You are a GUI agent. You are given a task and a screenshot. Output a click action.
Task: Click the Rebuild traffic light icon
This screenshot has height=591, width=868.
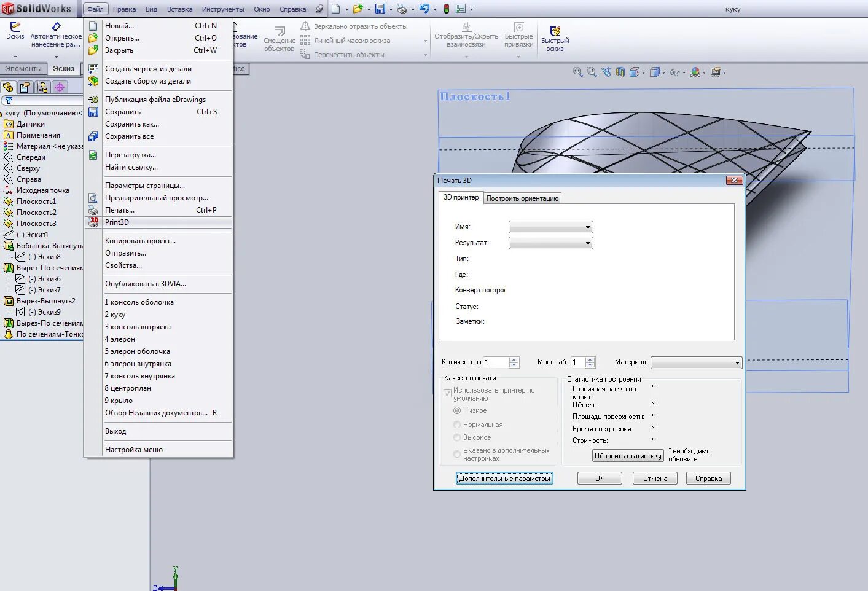coord(447,9)
